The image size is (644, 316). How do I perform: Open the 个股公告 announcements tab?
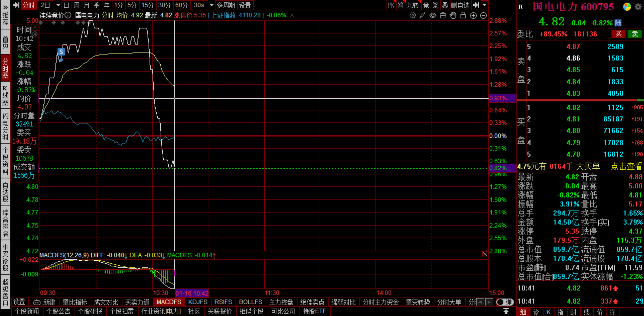pyautogui.click(x=58, y=311)
